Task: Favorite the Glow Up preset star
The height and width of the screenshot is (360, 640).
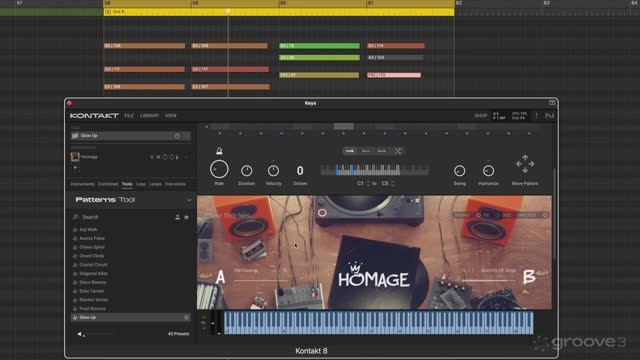Action: tap(187, 317)
